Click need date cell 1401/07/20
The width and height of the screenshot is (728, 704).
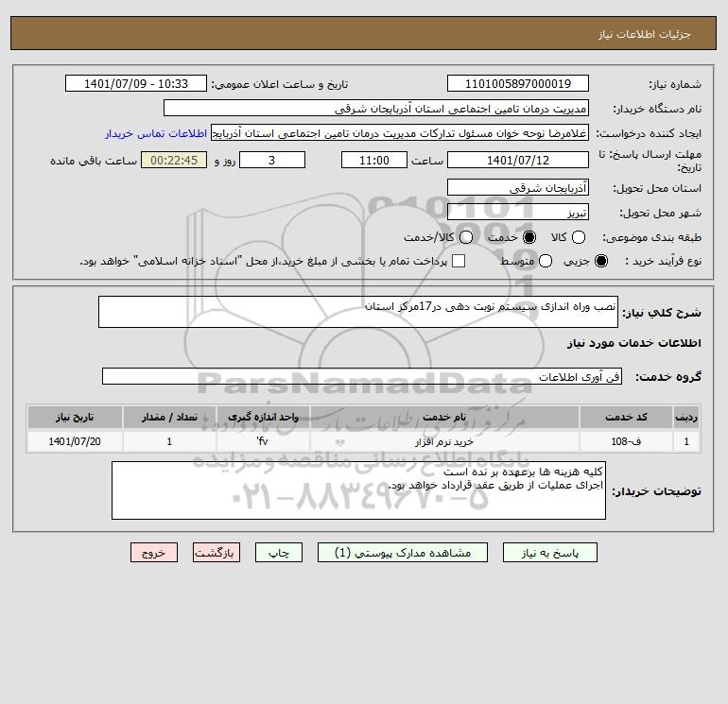75,441
